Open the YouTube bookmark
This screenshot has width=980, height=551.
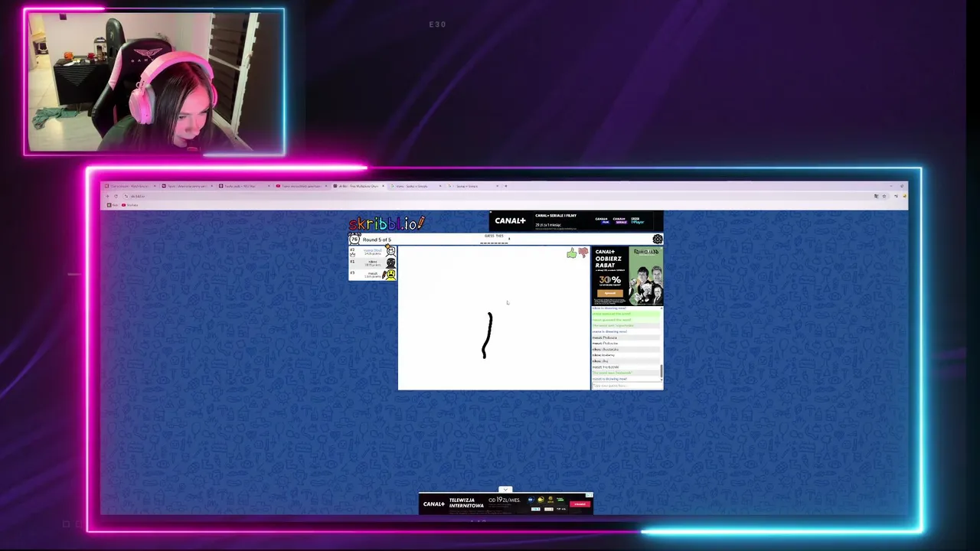tap(131, 205)
